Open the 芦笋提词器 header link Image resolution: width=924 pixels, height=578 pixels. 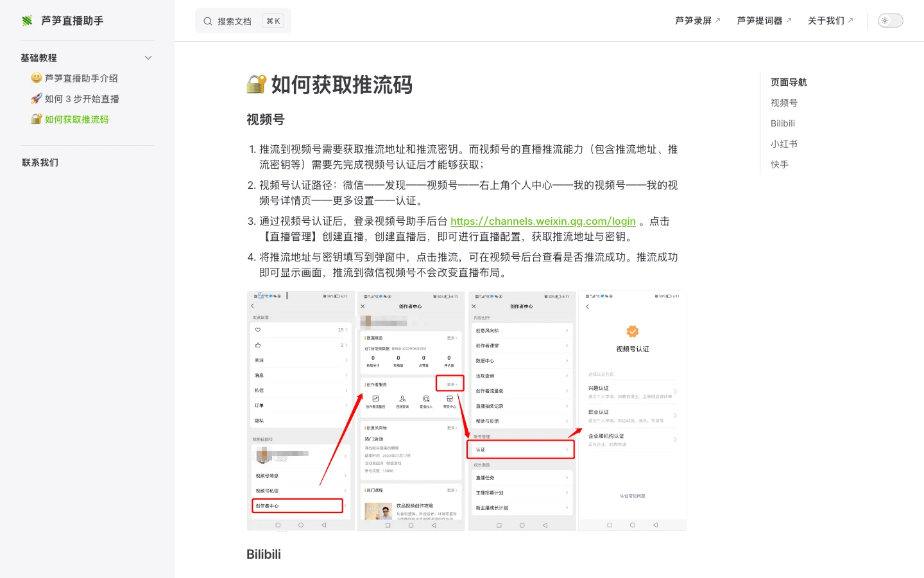coord(764,21)
